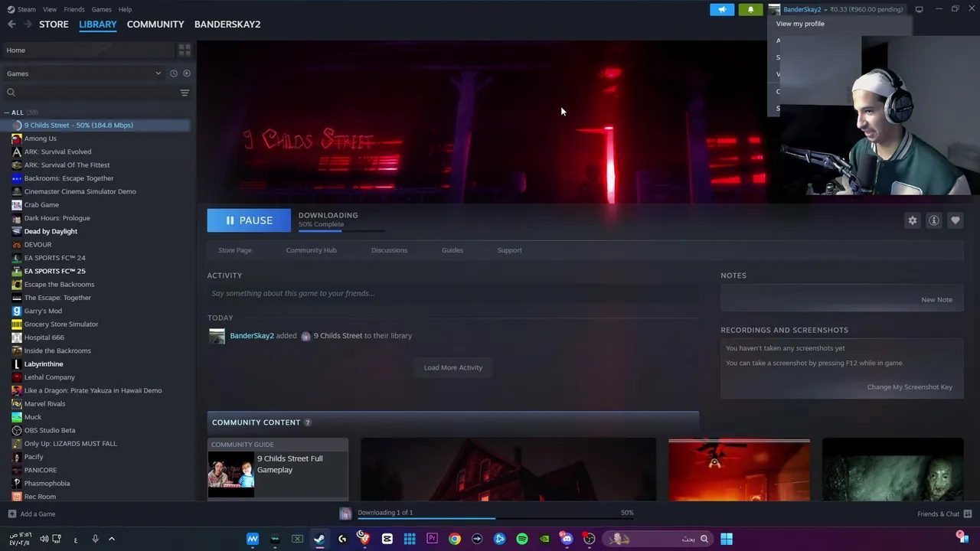Open CapCut from the taskbar
This screenshot has width=980, height=551.
coord(387,539)
